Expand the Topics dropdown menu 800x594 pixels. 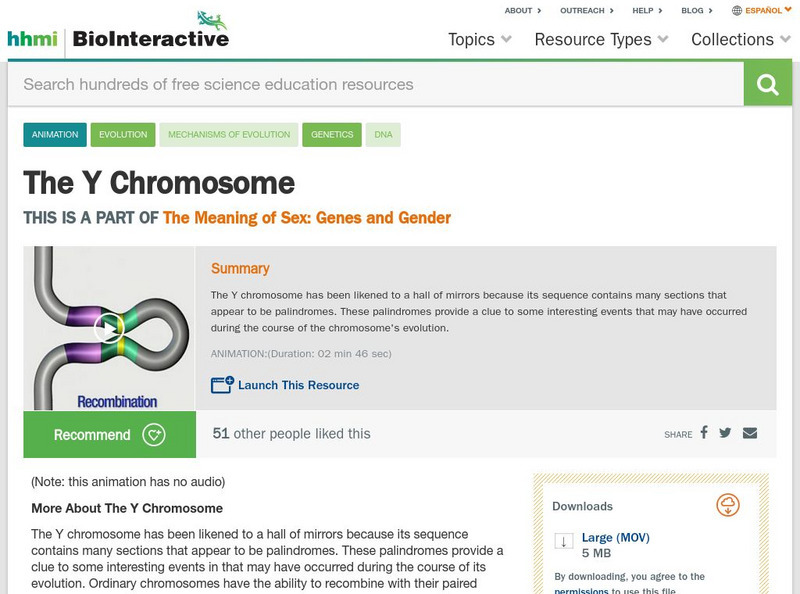(x=480, y=40)
